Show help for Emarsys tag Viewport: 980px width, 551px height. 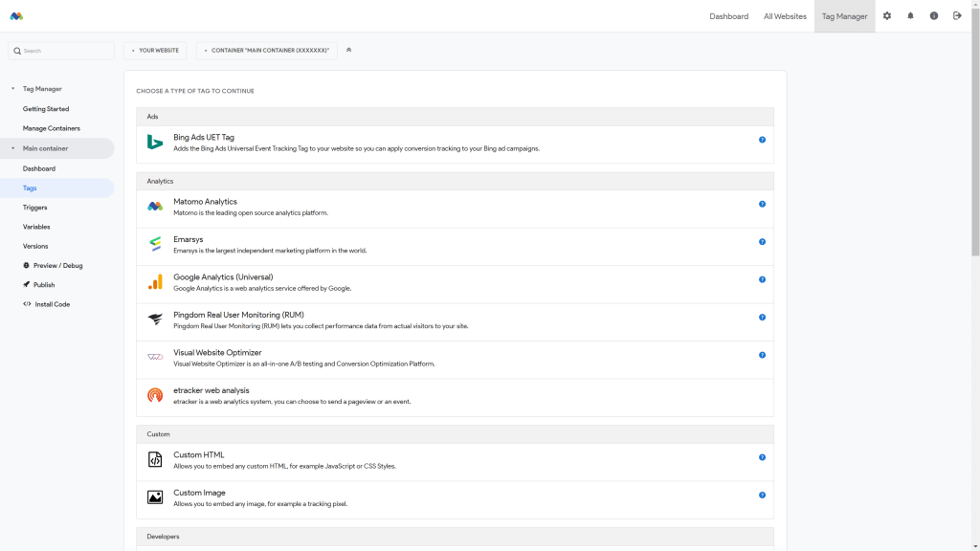pyautogui.click(x=762, y=242)
